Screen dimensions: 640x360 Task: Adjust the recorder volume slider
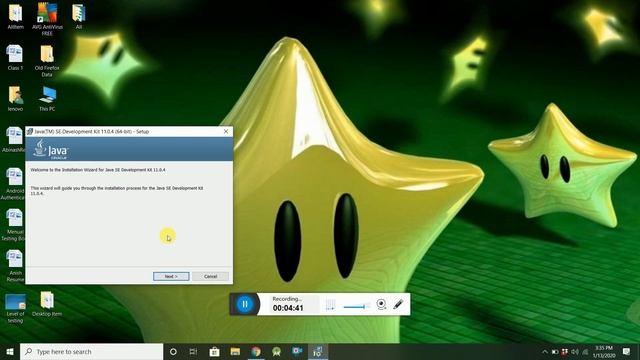point(356,306)
